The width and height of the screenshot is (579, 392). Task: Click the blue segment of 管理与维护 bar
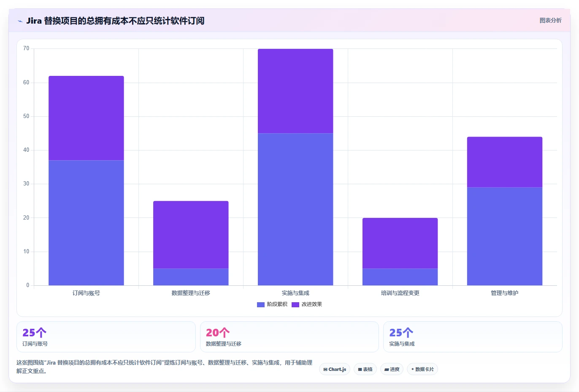(505, 236)
